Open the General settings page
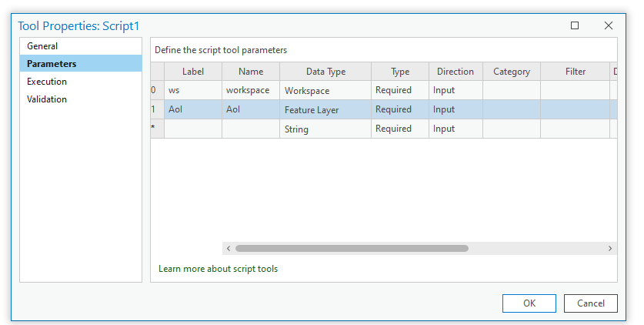The height and width of the screenshot is (325, 644). click(42, 46)
